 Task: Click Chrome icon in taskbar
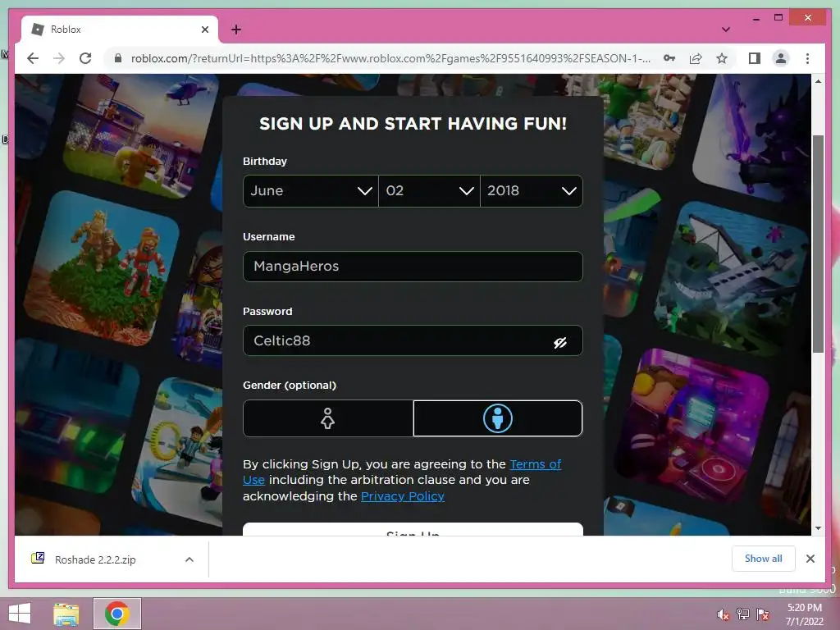(x=117, y=614)
